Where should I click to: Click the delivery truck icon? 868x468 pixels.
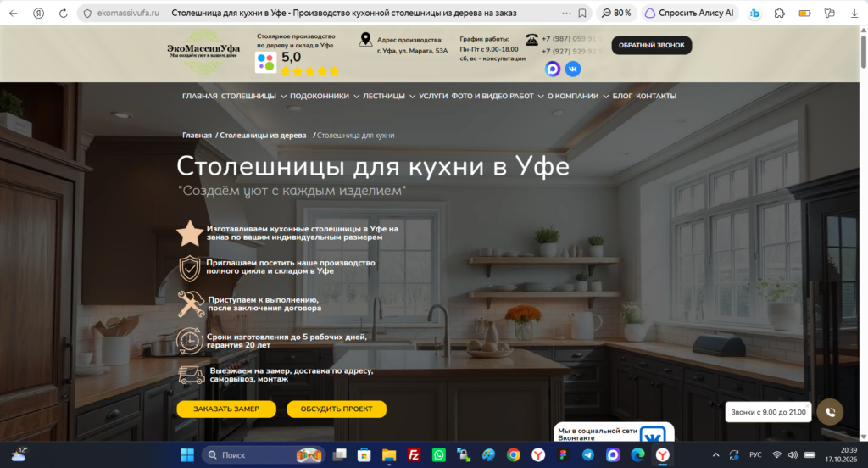(191, 375)
